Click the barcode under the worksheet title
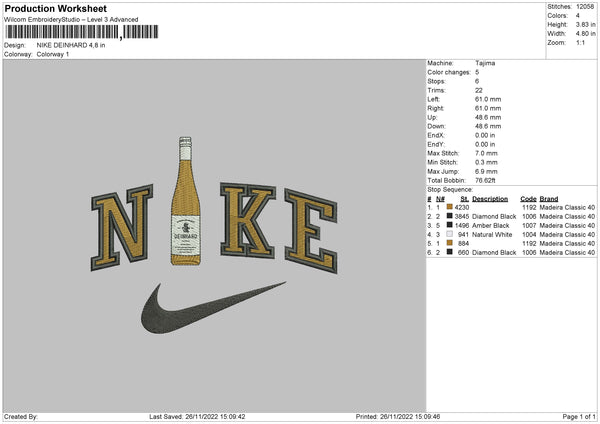Viewport: 600px width, 424px height. 81,32
